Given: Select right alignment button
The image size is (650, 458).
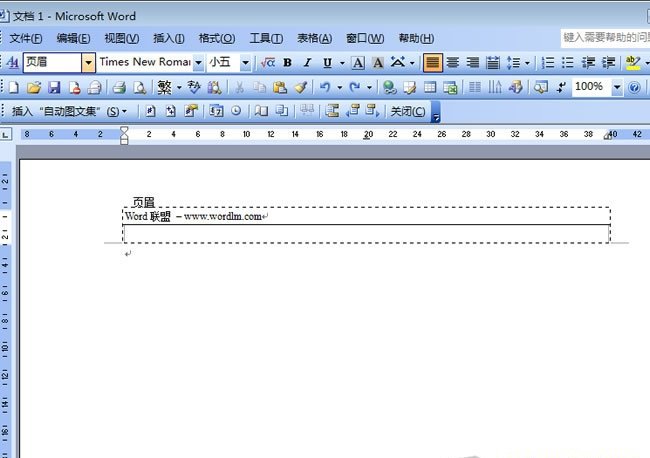Looking at the screenshot, I should 473,63.
